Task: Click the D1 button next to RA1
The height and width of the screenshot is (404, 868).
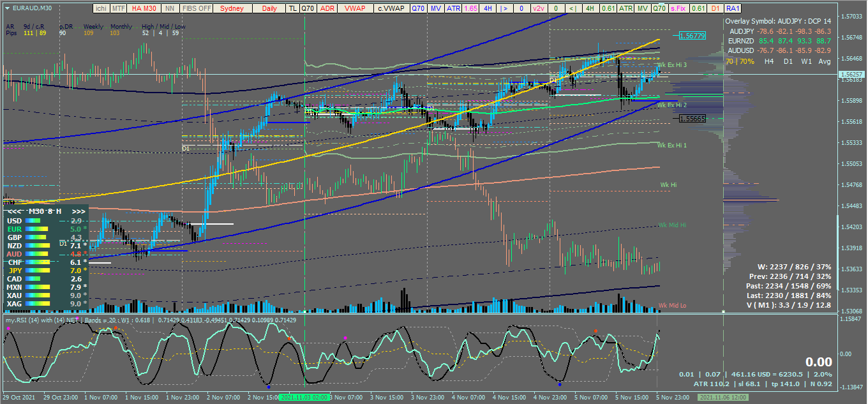Action: point(716,8)
